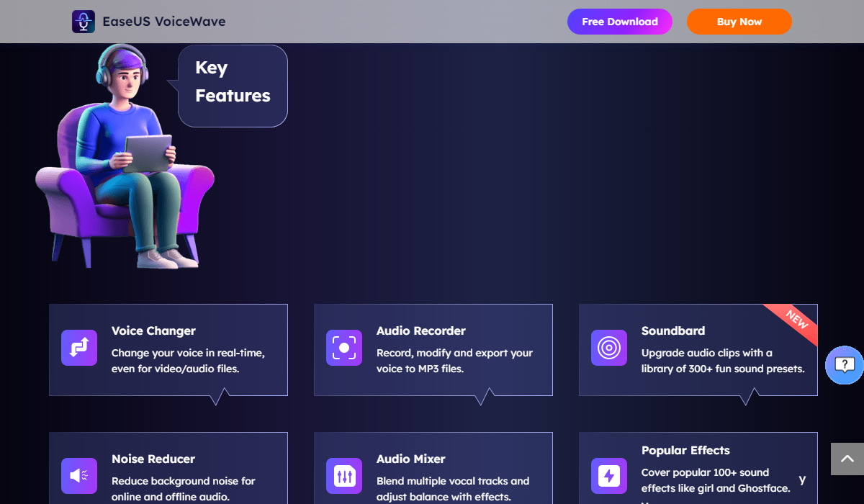Click the Voice Changer arrows icon
The height and width of the screenshot is (504, 864).
tap(79, 348)
